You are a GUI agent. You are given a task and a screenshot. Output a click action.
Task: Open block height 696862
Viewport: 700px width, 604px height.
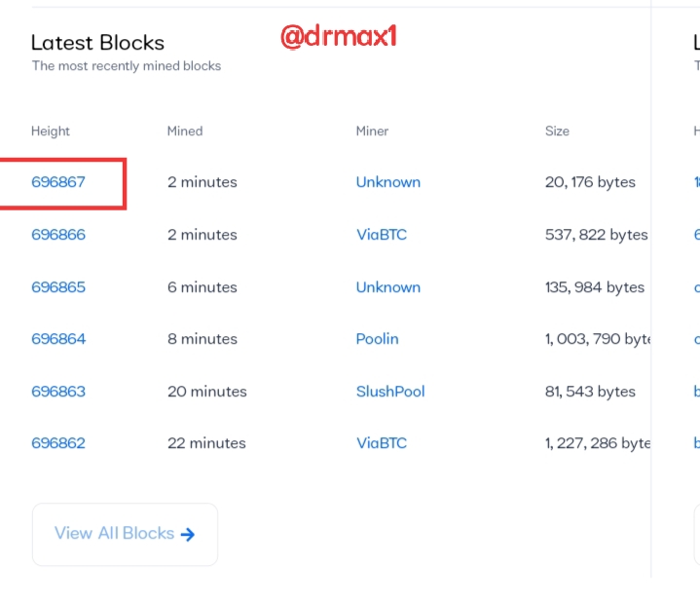pos(58,442)
